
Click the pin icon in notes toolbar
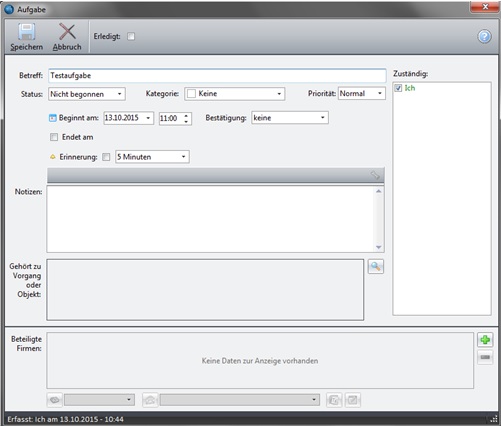coord(375,175)
